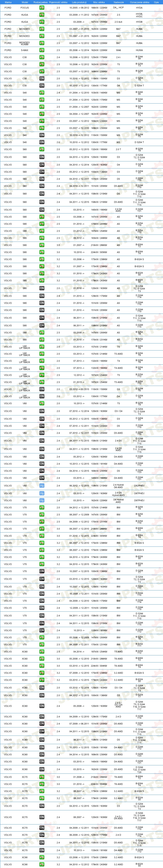Click the 2.4 i body cell
This screenshot has width=163, height=868.
tap(118, 57)
